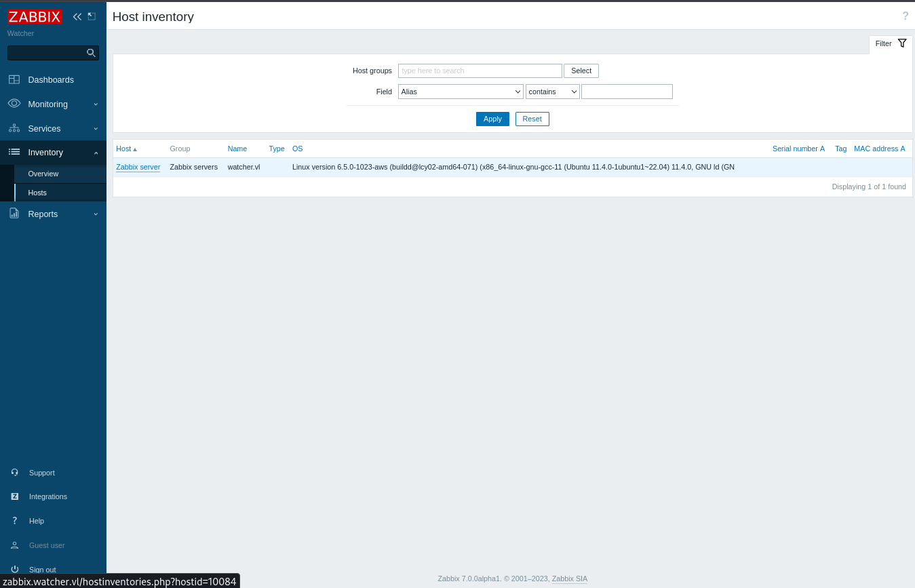Click the Guest user person icon
This screenshot has height=588, width=915.
point(15,545)
